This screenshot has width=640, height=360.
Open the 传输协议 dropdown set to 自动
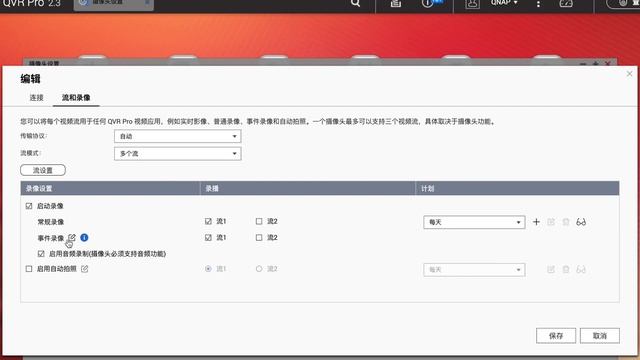point(178,136)
